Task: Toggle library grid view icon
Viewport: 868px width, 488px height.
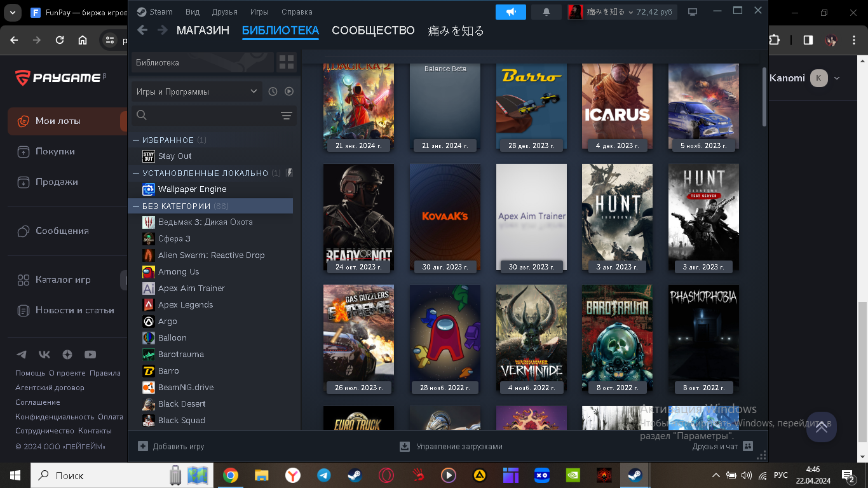Action: [287, 62]
